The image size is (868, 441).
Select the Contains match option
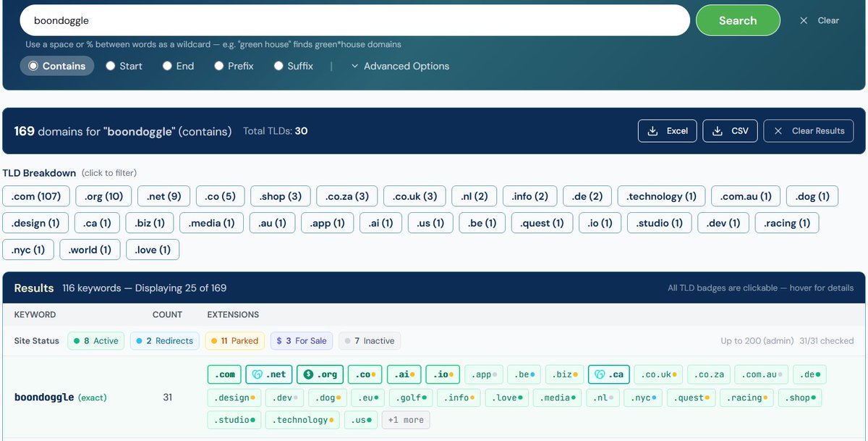click(x=57, y=66)
